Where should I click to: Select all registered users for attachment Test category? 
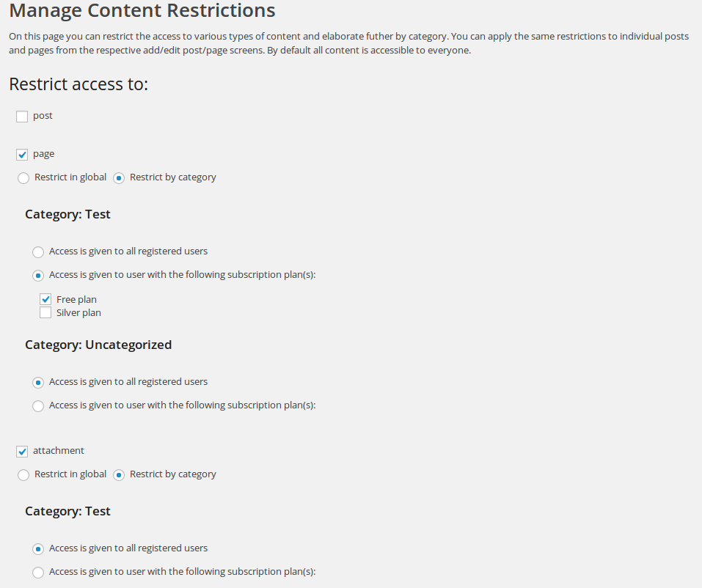pos(38,549)
